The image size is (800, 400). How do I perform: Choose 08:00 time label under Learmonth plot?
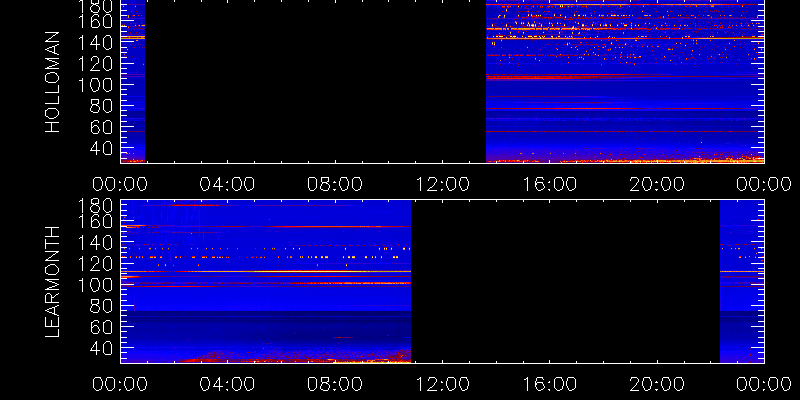[335, 384]
